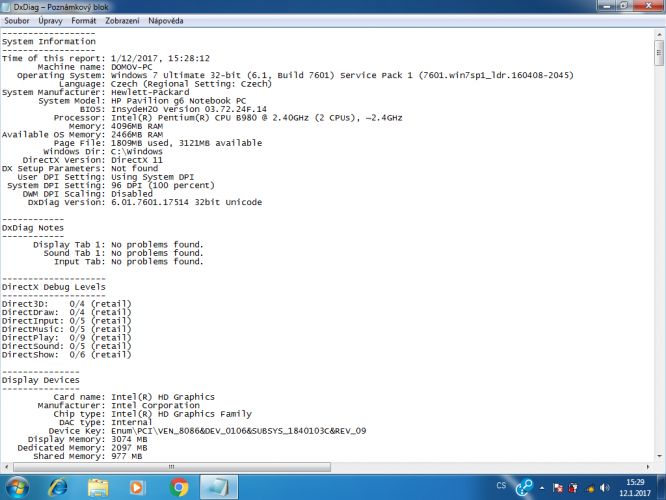
Task: Open the Formát menu
Action: point(84,20)
